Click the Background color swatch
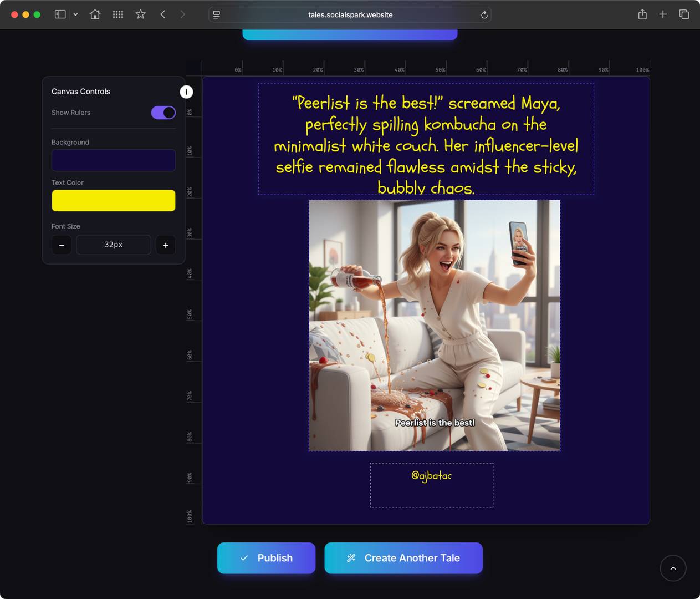This screenshot has height=599, width=700. tap(113, 160)
